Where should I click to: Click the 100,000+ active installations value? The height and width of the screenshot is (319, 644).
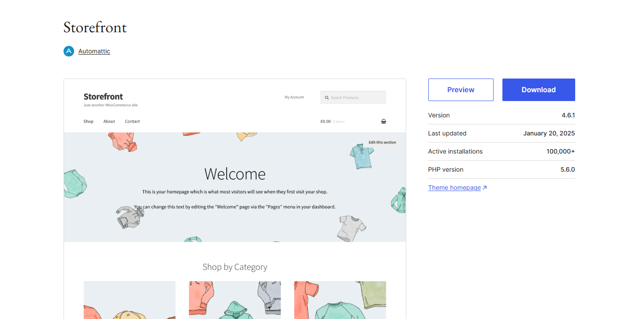point(561,151)
